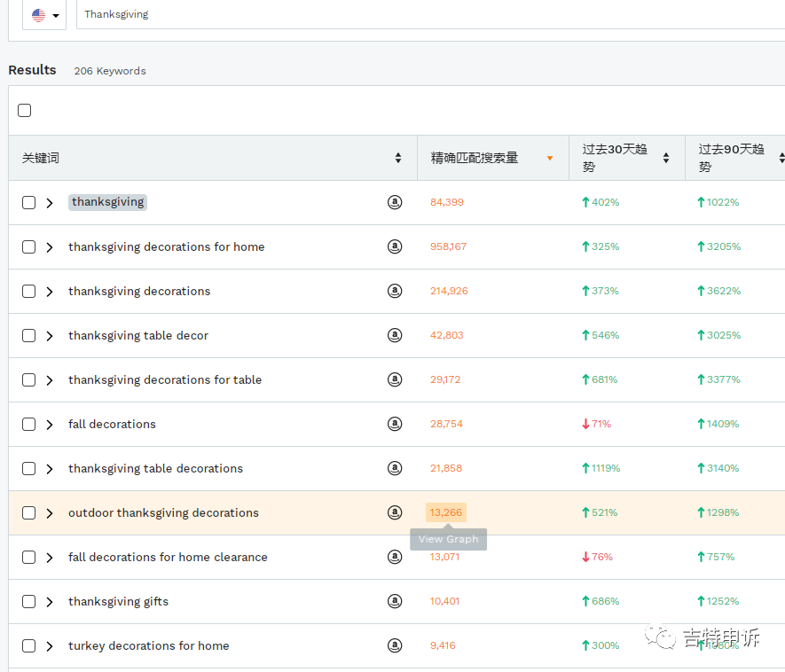This screenshot has width=785, height=672.
Task: Click the highlighted thanksgiving keyword tag
Action: 107,202
